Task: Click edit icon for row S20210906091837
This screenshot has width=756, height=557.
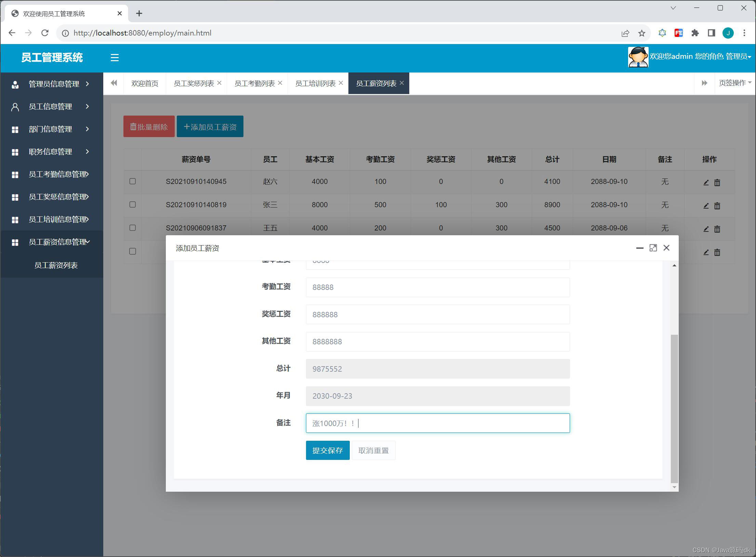Action: 706,229
